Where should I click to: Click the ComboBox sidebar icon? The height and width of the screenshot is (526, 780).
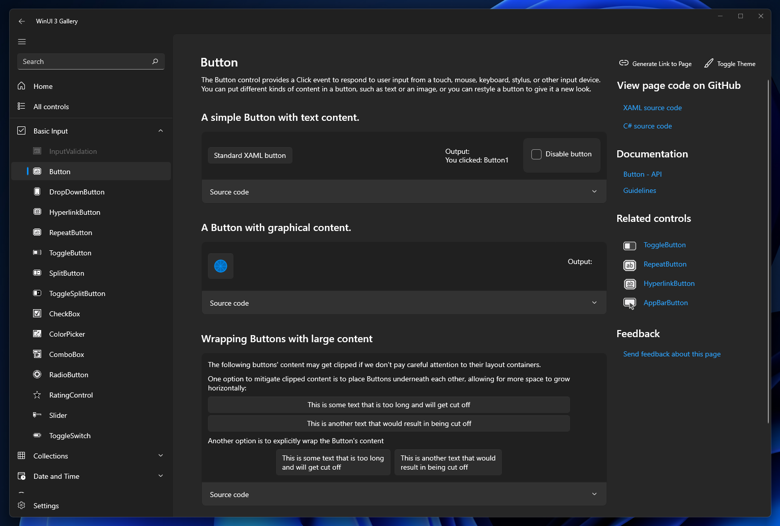click(x=37, y=354)
